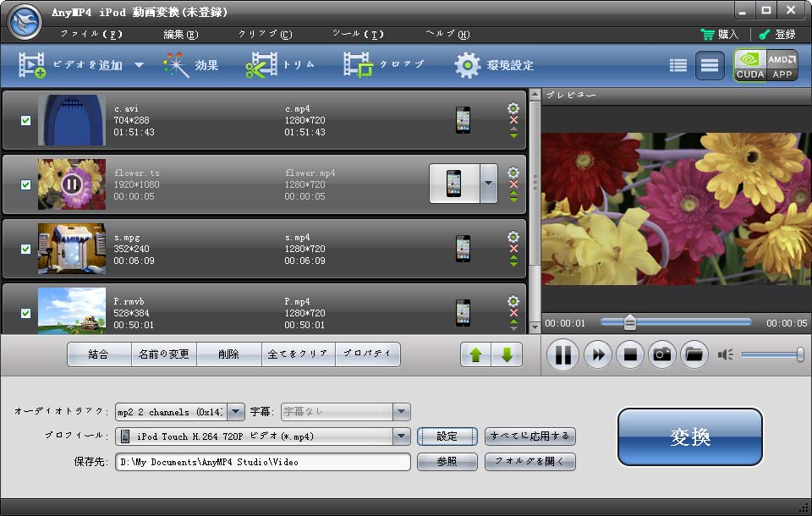This screenshot has height=516, width=812.
Task: Click the Merge (結合) button
Action: coord(99,354)
